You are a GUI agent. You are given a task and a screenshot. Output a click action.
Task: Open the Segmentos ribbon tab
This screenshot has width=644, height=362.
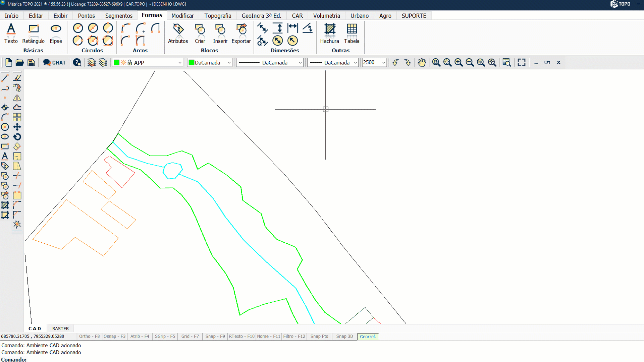(x=119, y=16)
